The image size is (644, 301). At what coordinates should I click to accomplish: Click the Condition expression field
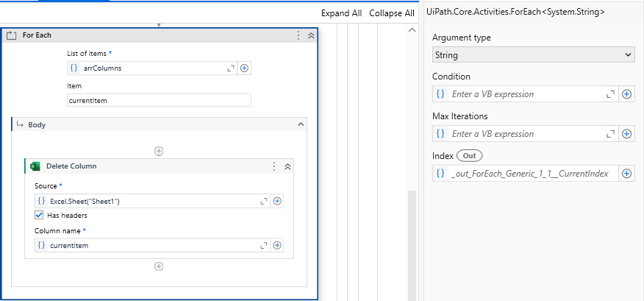[526, 94]
